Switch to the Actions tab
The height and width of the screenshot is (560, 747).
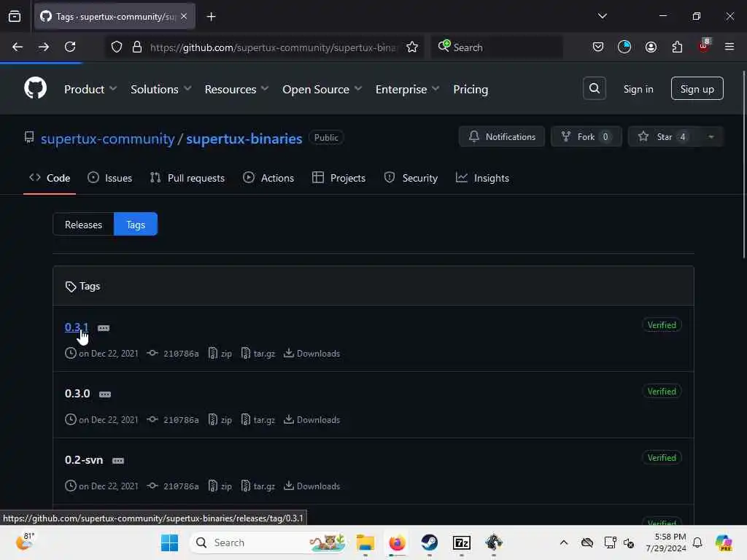[268, 178]
